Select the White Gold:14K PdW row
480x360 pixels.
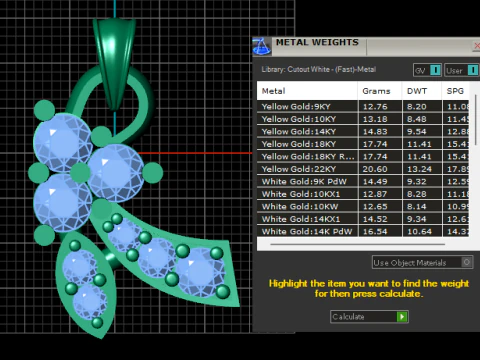click(363, 231)
